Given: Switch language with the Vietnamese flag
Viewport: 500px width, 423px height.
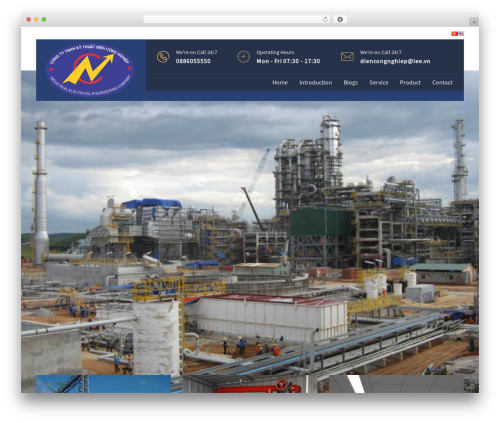Looking at the screenshot, I should [x=454, y=33].
